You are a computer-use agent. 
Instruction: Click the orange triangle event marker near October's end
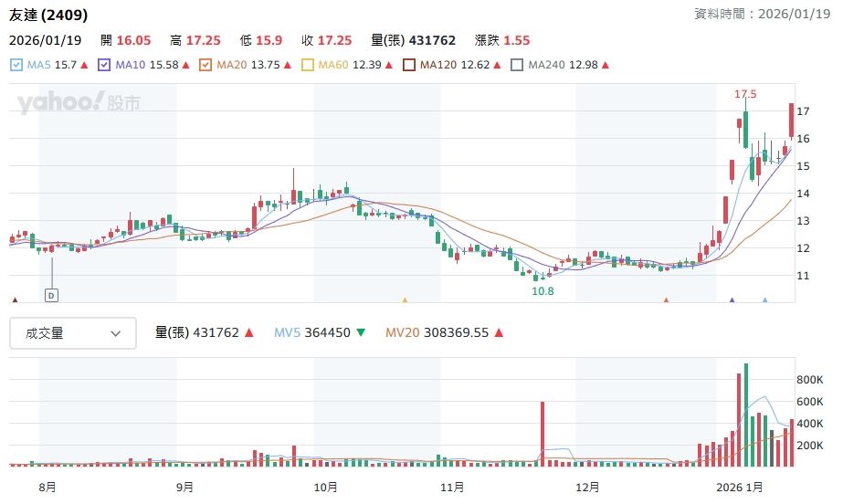point(405,299)
